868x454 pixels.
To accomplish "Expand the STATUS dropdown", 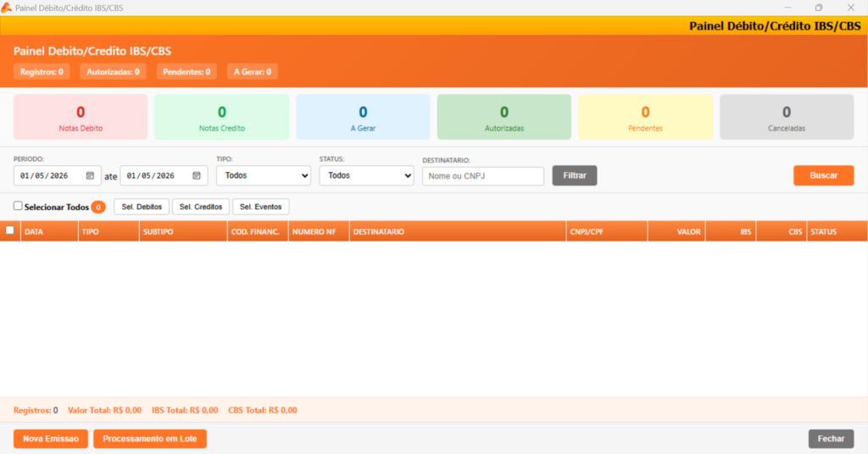I will pos(366,176).
